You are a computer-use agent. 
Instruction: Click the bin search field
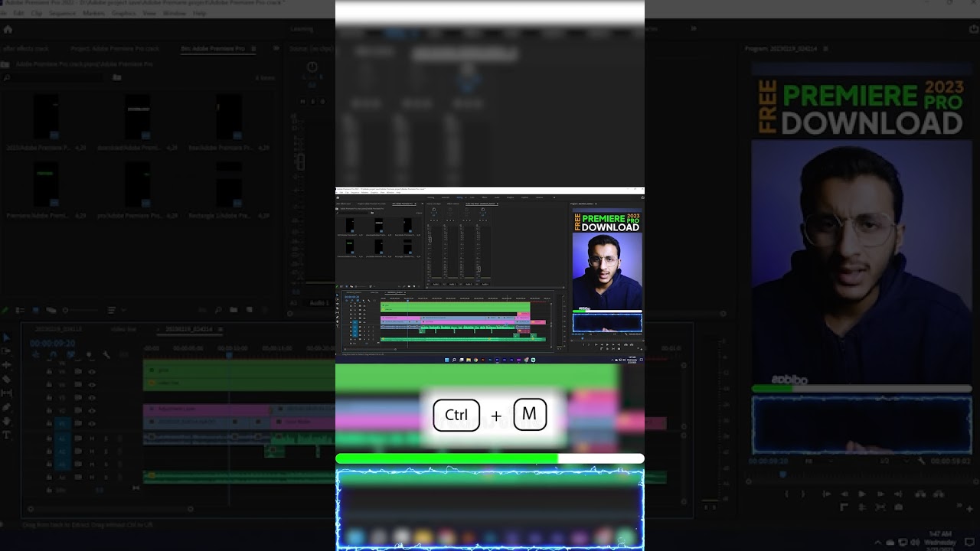pos(54,77)
